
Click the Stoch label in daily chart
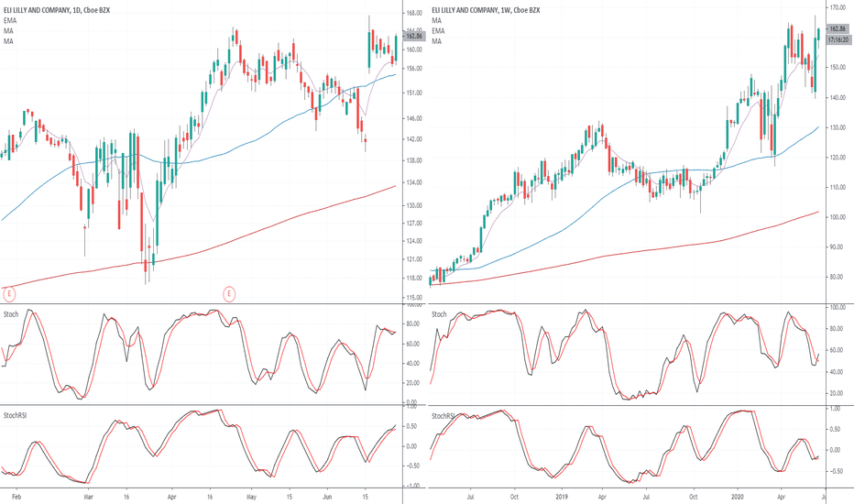tap(11, 314)
